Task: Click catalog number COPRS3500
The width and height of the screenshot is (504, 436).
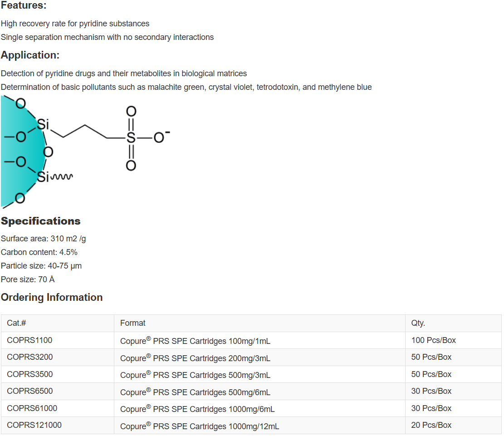Action: point(29,374)
